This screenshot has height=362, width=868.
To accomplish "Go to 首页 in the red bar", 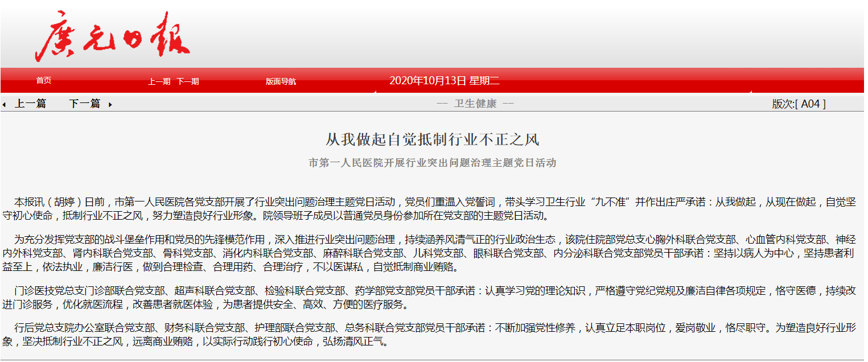I will [x=44, y=81].
